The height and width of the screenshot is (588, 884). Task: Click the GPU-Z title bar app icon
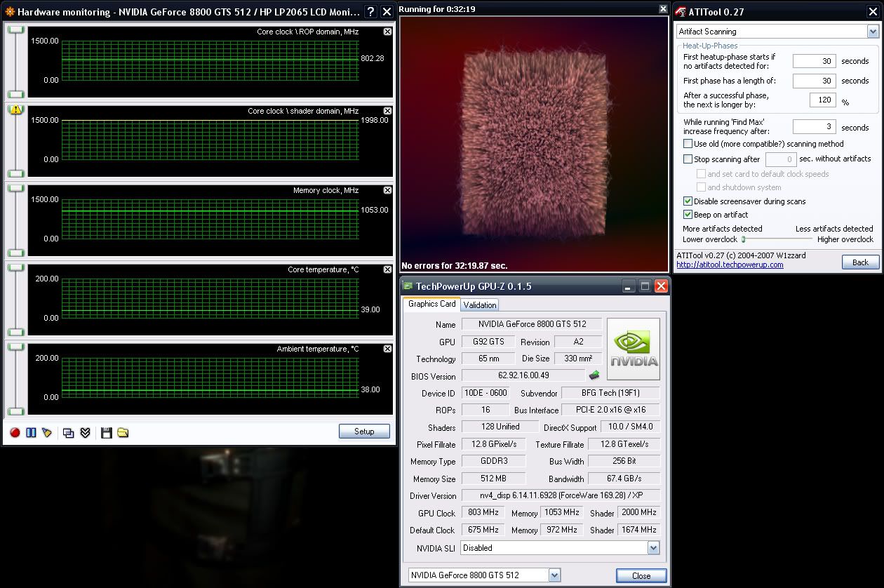pos(408,286)
